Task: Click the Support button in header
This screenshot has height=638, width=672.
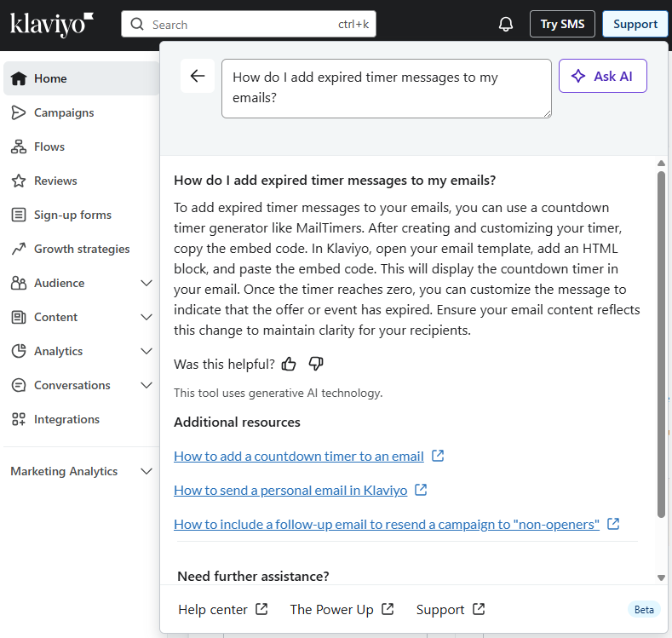Action: [635, 24]
